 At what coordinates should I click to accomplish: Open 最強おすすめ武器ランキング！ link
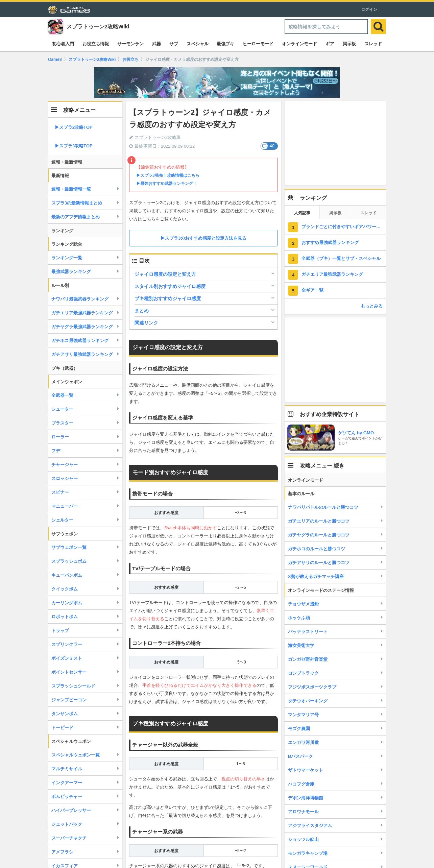(166, 184)
